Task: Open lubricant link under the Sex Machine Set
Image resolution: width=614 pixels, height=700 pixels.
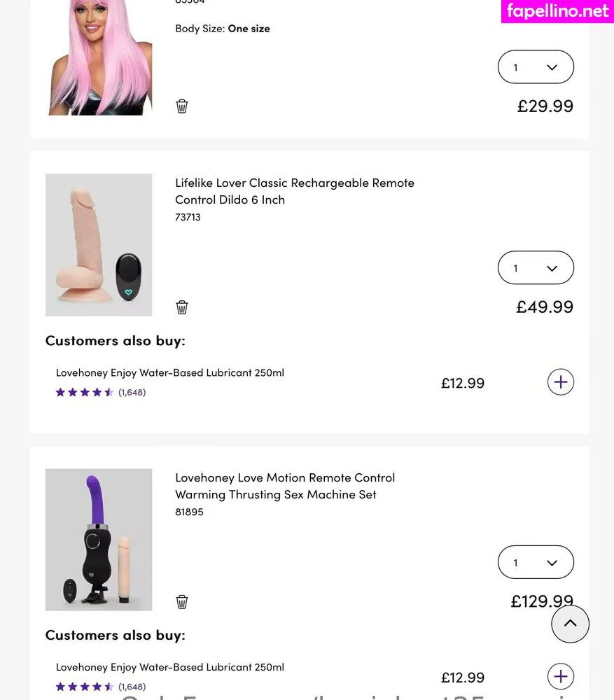Action: click(x=170, y=667)
